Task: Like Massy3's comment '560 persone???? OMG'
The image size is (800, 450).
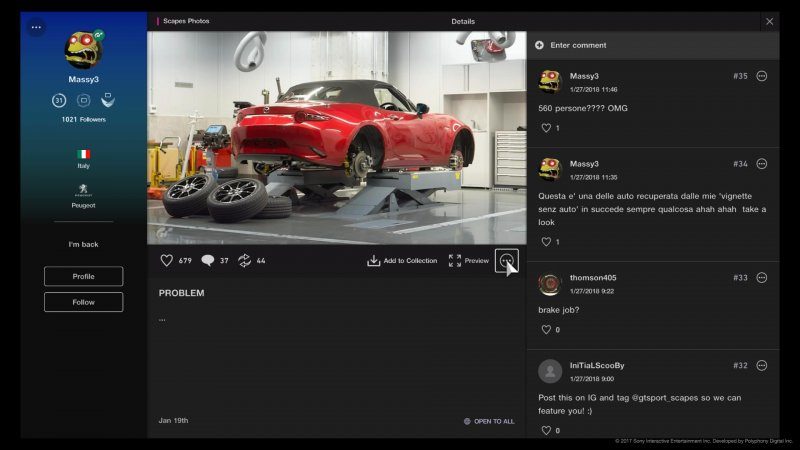Action: (x=546, y=128)
